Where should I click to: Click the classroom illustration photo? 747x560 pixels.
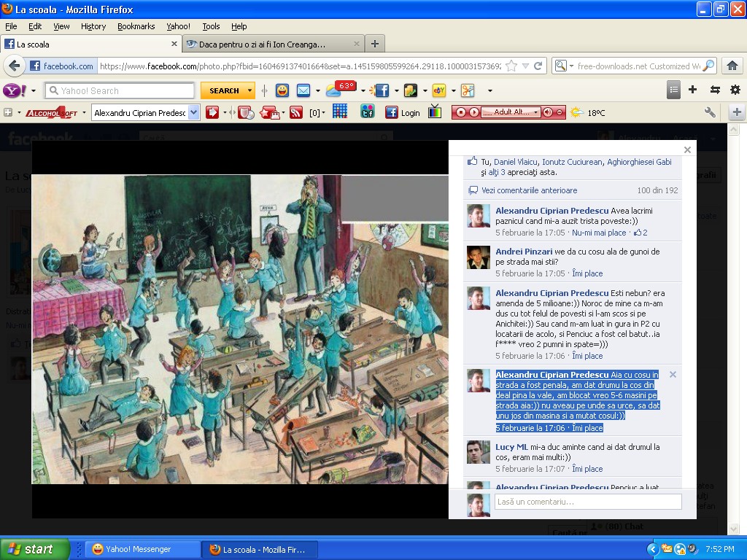pyautogui.click(x=239, y=329)
